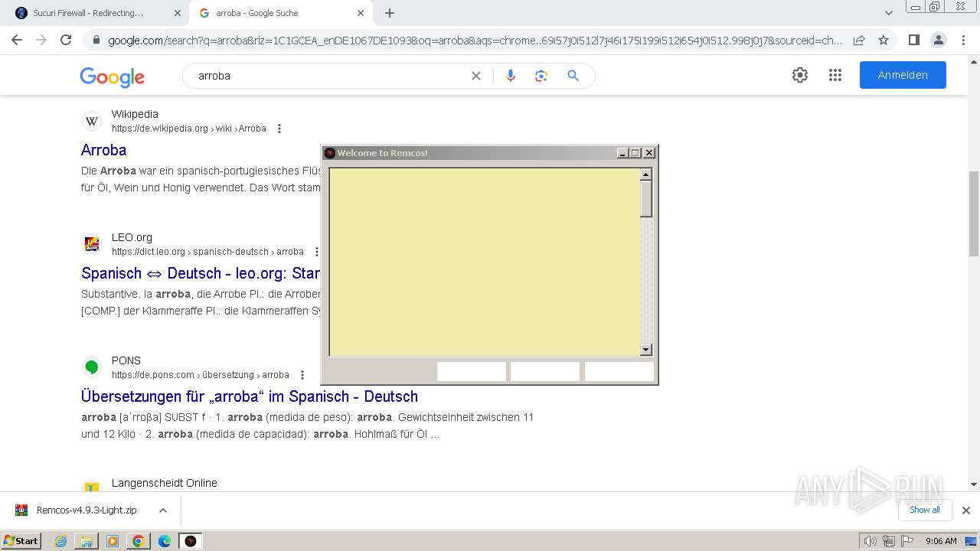Open volume control in system tray
This screenshot has width=980, height=551.
(x=871, y=541)
